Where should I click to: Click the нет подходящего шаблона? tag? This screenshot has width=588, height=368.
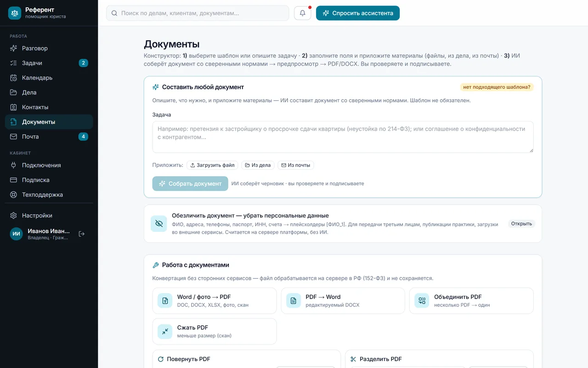[x=497, y=87]
